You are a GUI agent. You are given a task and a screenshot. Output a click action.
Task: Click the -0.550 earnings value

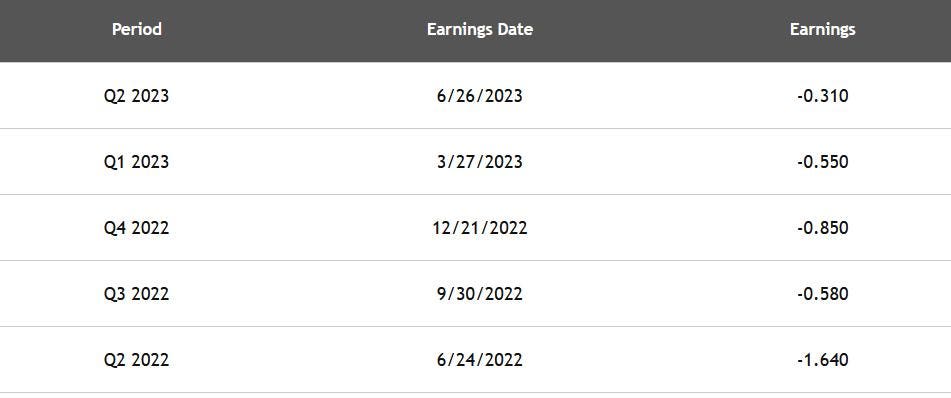click(822, 162)
